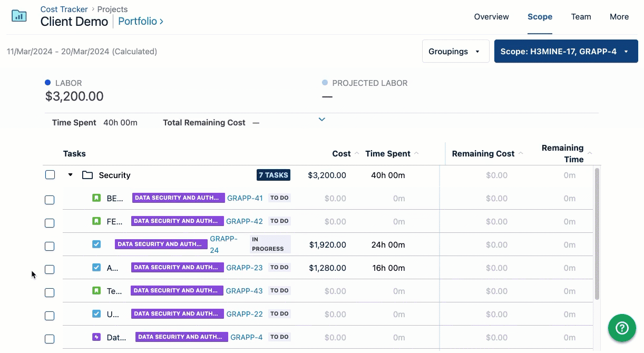The image size is (644, 353).
Task: Open the Team tab
Action: click(581, 17)
